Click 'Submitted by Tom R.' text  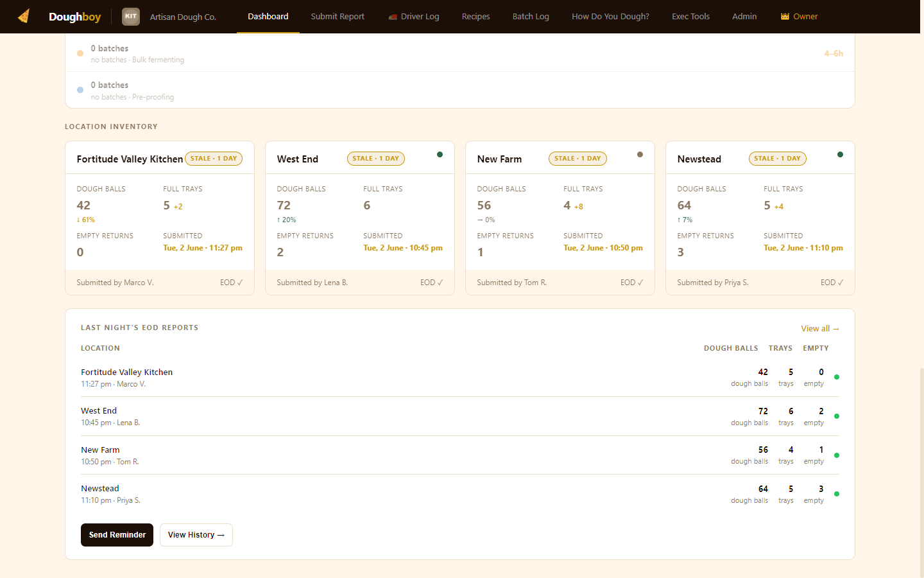[512, 283]
